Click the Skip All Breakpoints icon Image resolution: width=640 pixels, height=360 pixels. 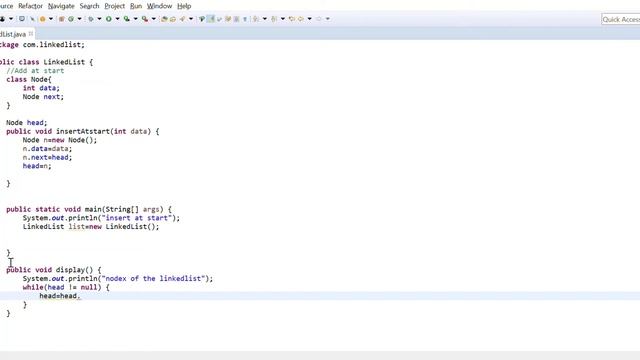click(x=32, y=19)
